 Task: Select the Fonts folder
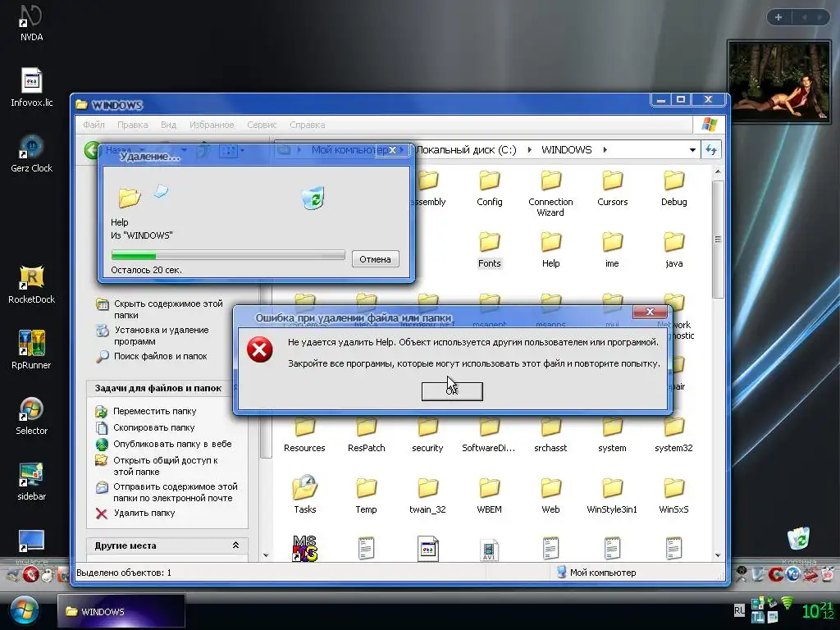pyautogui.click(x=489, y=250)
